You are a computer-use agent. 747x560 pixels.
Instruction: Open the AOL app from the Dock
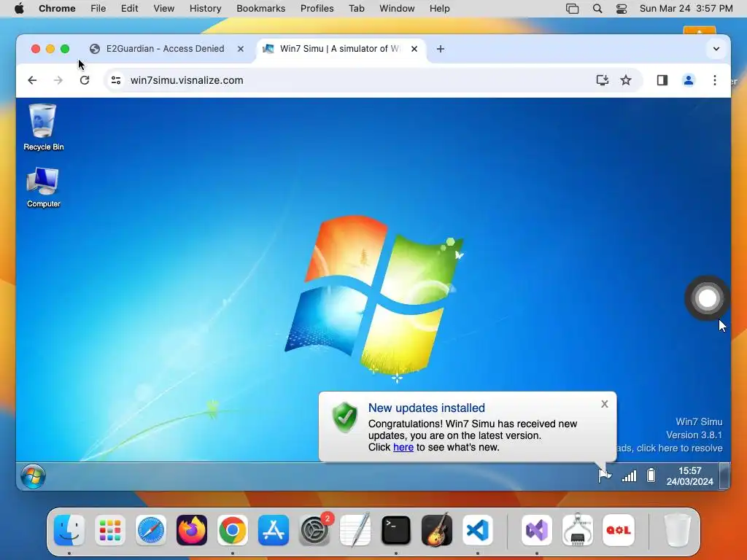coord(619,530)
